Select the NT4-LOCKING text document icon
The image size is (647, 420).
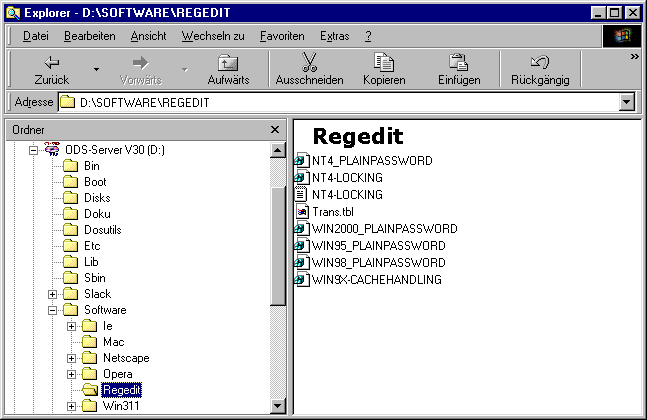tap(302, 194)
